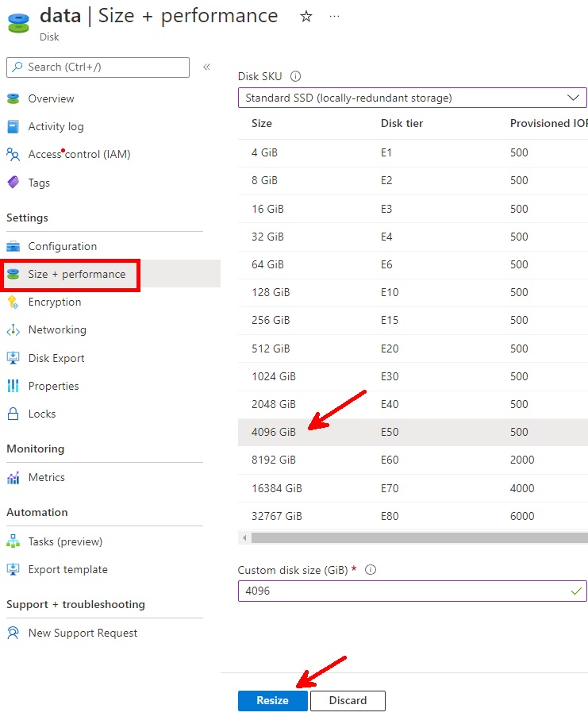Open Tasks (preview) under Automation

[x=65, y=541]
